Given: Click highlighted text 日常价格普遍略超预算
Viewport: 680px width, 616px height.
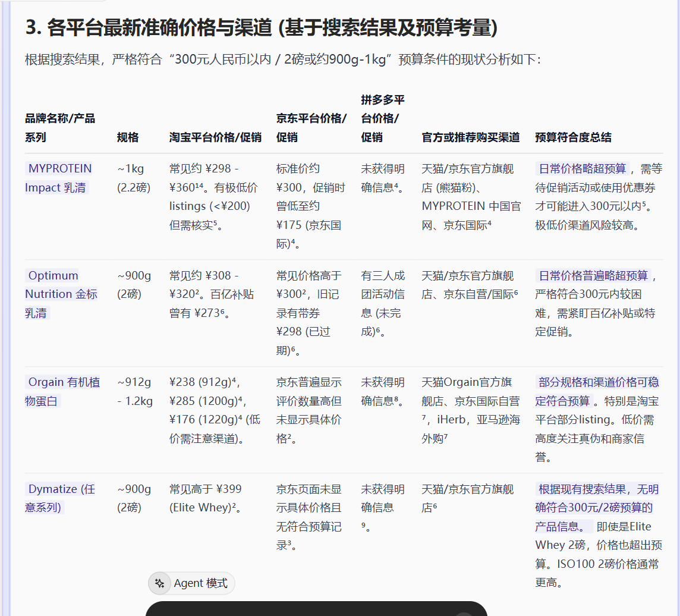Looking at the screenshot, I should click(593, 276).
